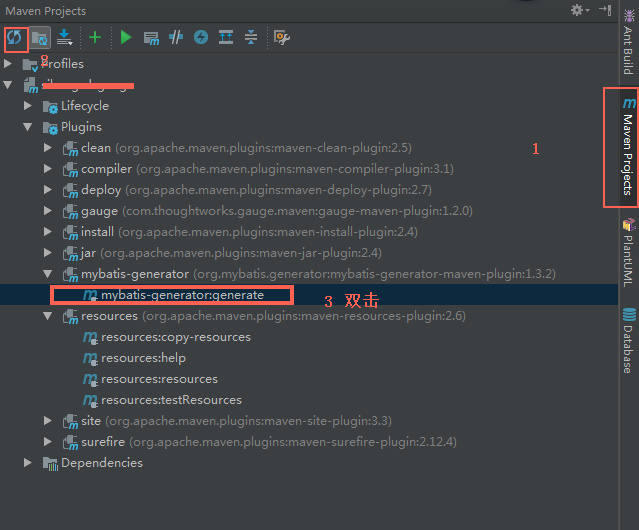
Task: Expand the install plugin node
Action: 48,232
